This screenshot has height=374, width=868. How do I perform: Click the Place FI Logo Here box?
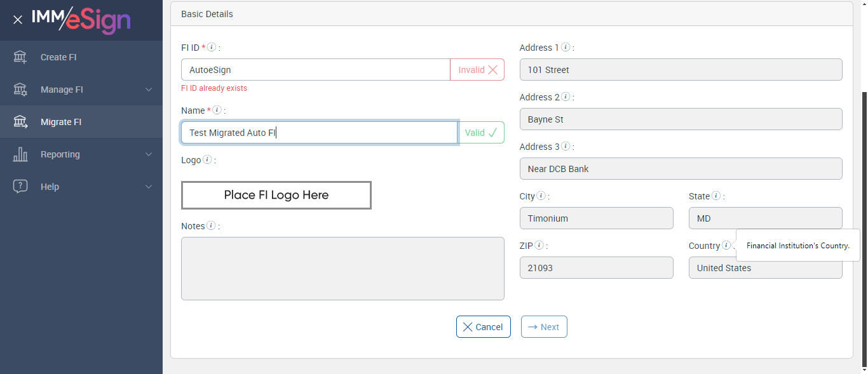(x=276, y=196)
